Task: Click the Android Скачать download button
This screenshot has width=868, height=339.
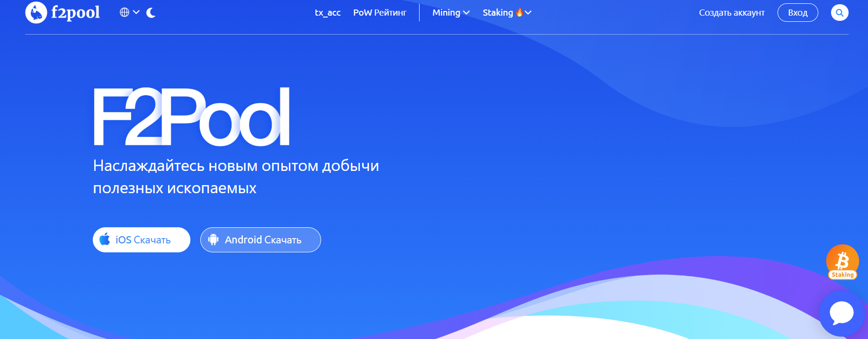Action: [260, 240]
